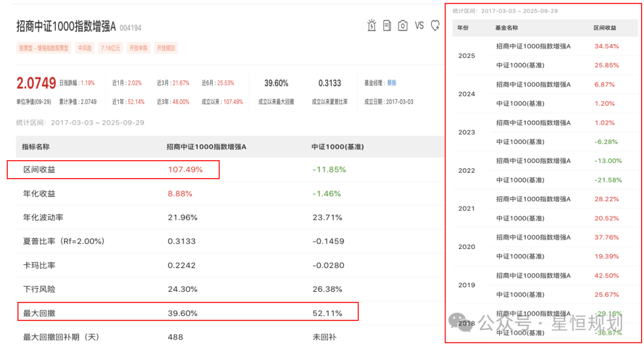
Task: Click the 近6月 25.53% value
Action: (x=225, y=83)
